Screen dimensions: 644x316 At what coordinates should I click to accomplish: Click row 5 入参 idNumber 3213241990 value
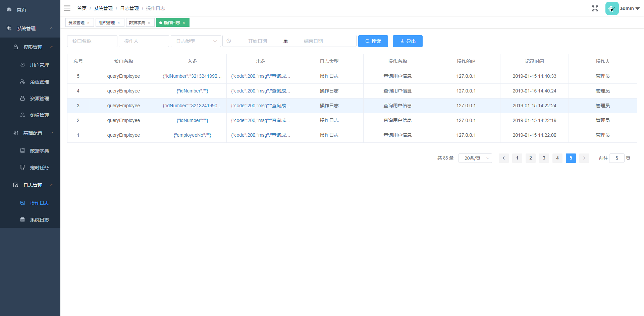coord(192,76)
